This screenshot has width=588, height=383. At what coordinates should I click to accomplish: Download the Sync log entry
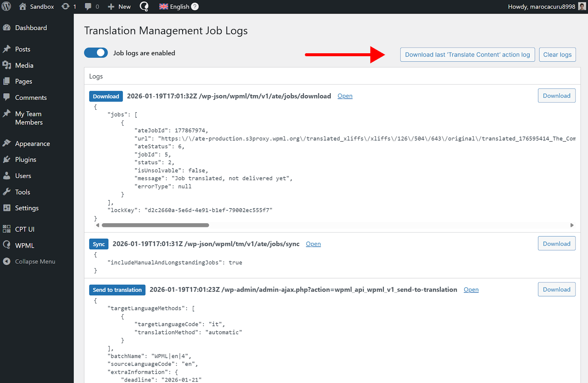pyautogui.click(x=556, y=243)
